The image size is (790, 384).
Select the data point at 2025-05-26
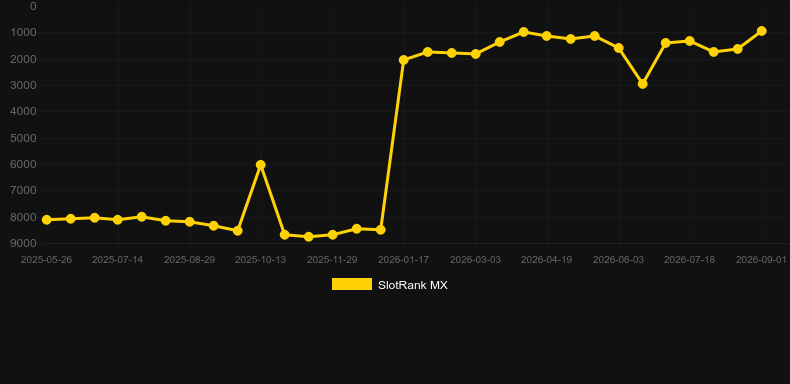pyautogui.click(x=46, y=220)
